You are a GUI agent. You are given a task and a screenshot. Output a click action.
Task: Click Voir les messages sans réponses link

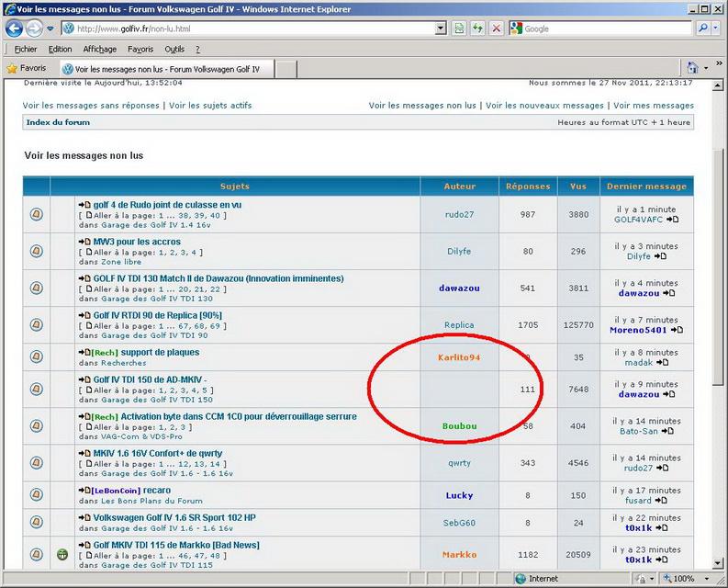(91, 106)
